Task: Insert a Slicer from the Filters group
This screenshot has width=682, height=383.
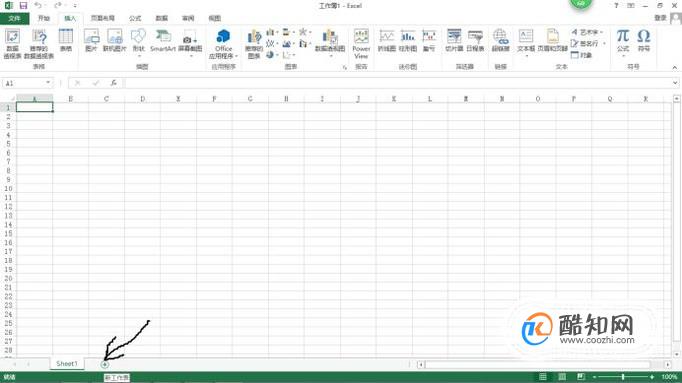Action: 454,40
